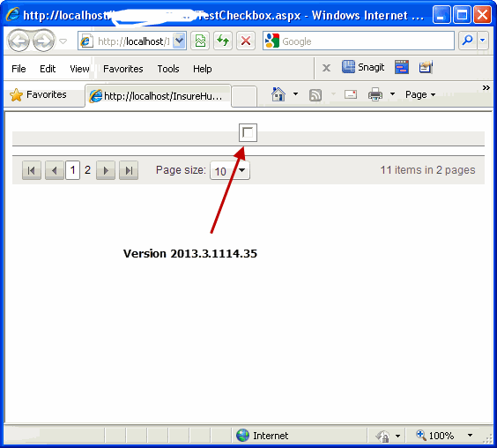Open recent pages dropdown beside Forward arrow
Image resolution: width=497 pixels, height=448 pixels.
coord(63,41)
